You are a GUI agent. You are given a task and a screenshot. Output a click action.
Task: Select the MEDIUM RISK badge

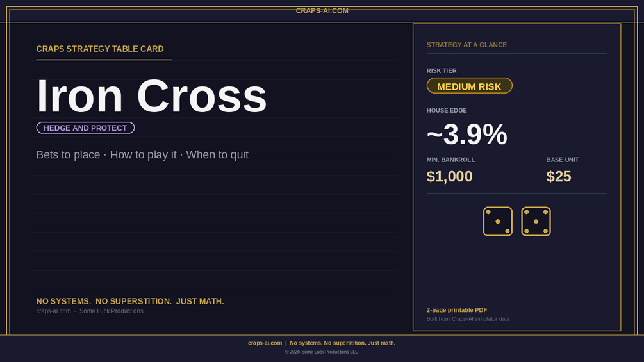(470, 86)
